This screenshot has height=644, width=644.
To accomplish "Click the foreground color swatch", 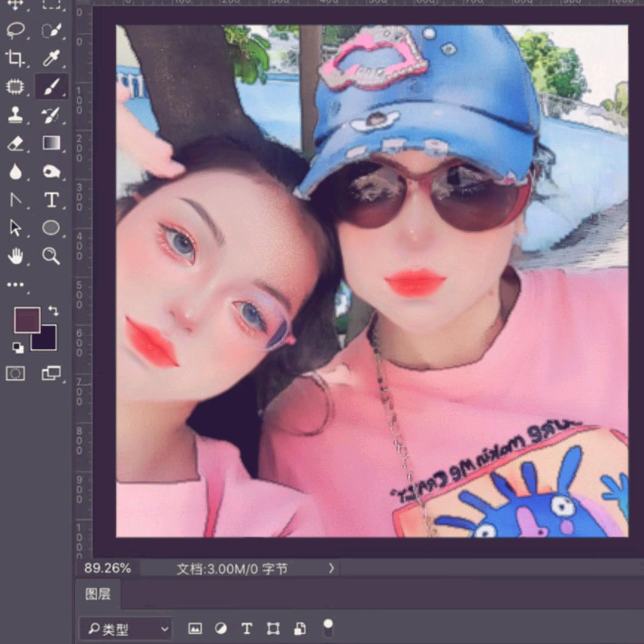I will tap(26, 320).
